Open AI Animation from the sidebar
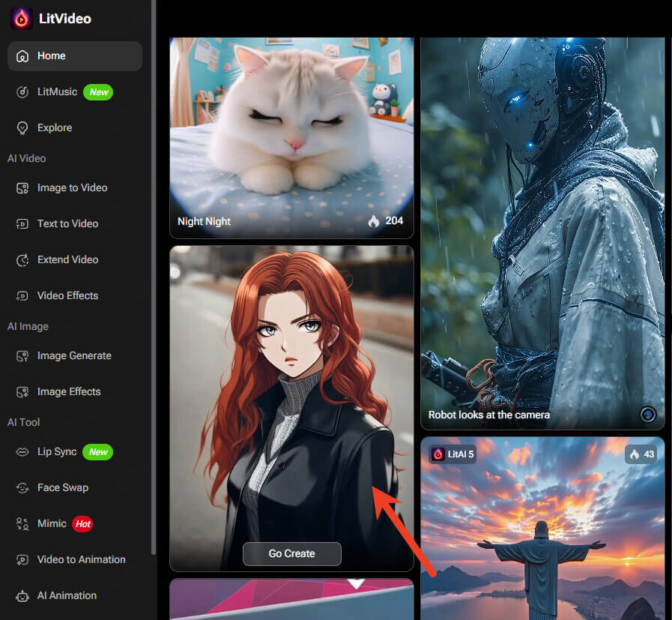672x620 pixels. (67, 596)
